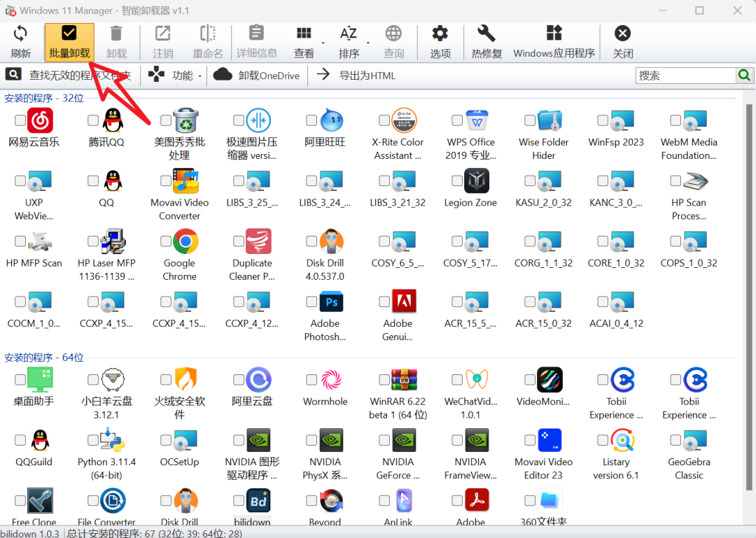Click the 刷新 refresh toolbar icon

point(20,34)
